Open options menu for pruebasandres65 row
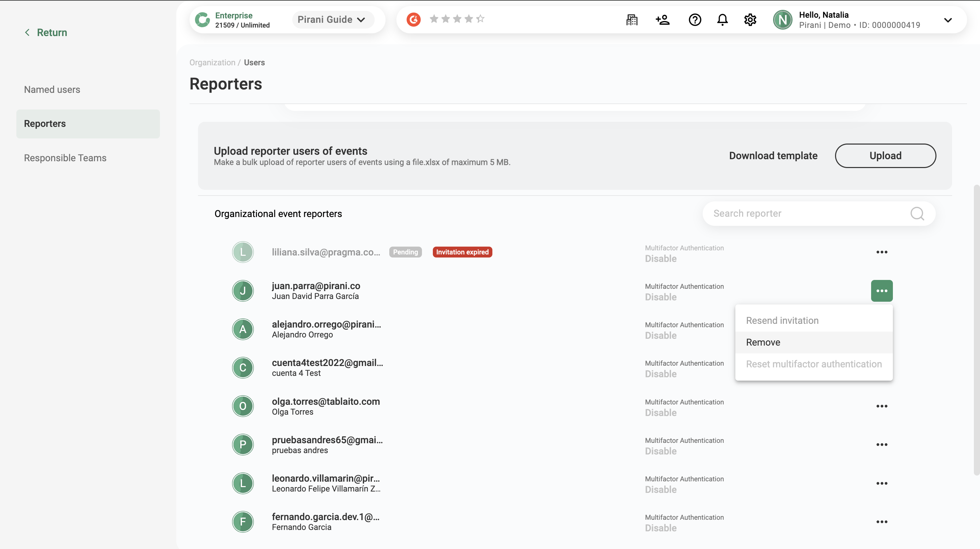Screen dimensions: 980x549 click(881, 445)
